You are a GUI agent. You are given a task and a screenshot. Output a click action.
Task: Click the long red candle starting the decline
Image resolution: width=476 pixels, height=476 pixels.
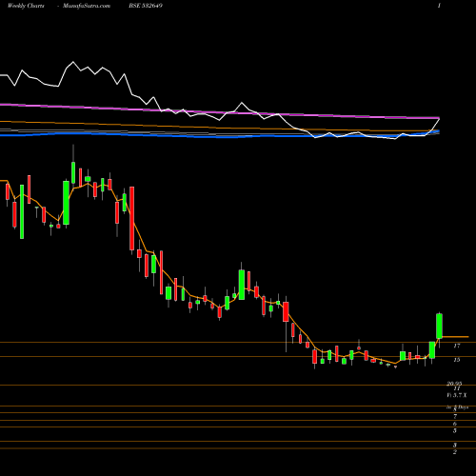coord(132,218)
